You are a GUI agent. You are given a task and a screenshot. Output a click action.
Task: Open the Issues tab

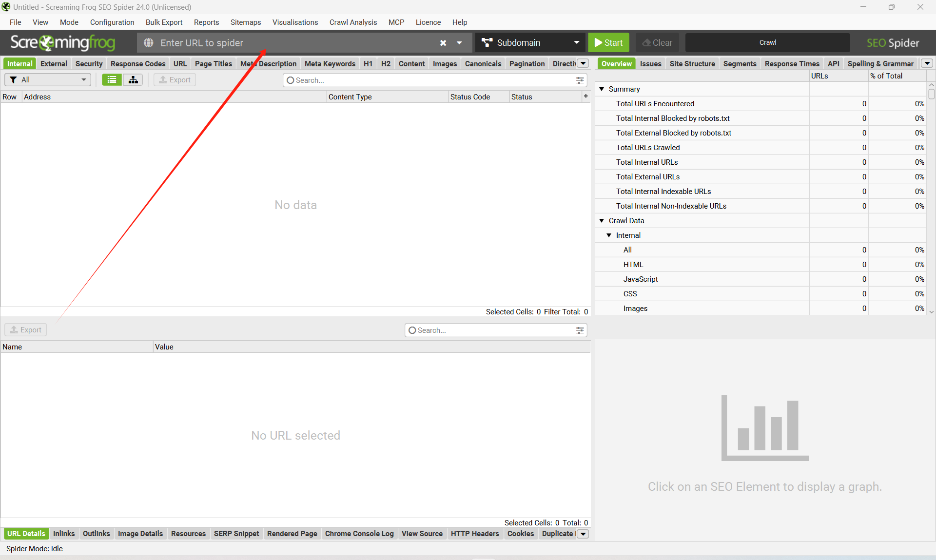click(x=651, y=64)
